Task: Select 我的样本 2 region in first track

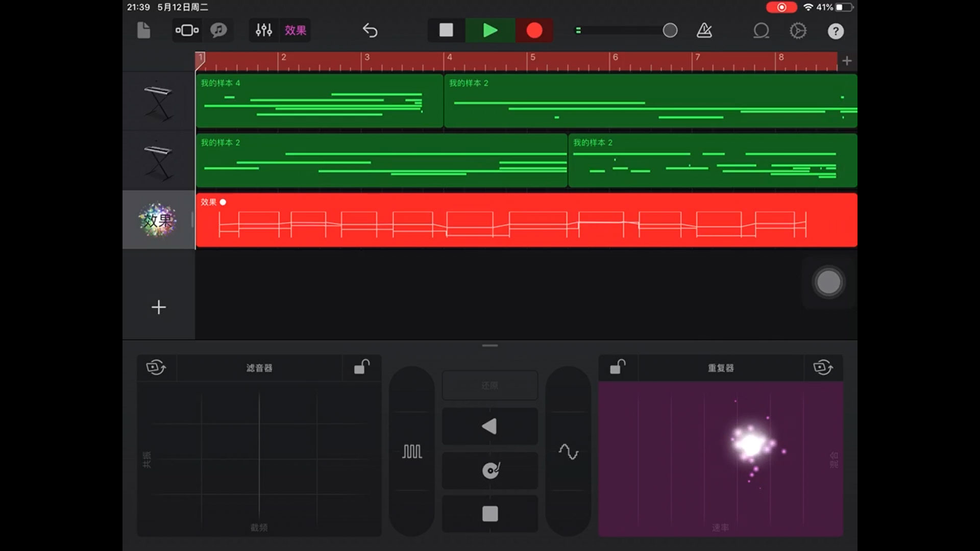Action: coord(651,101)
